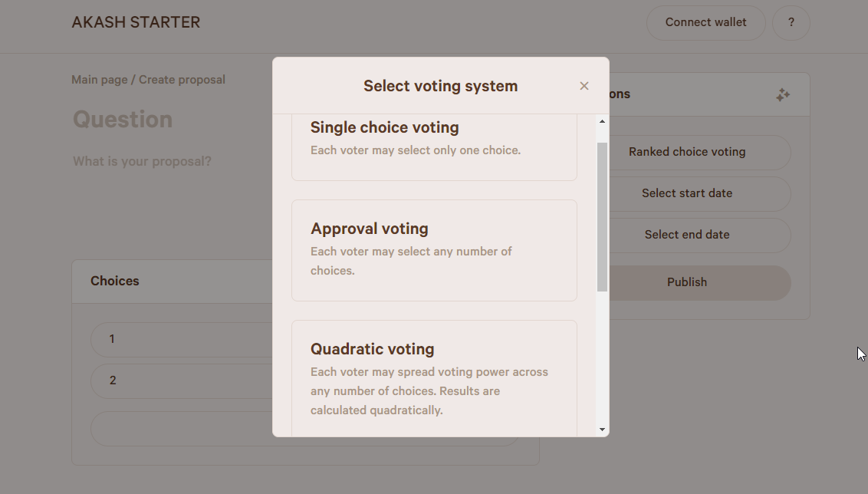
Task: Select Single choice voting option
Action: coord(434,147)
